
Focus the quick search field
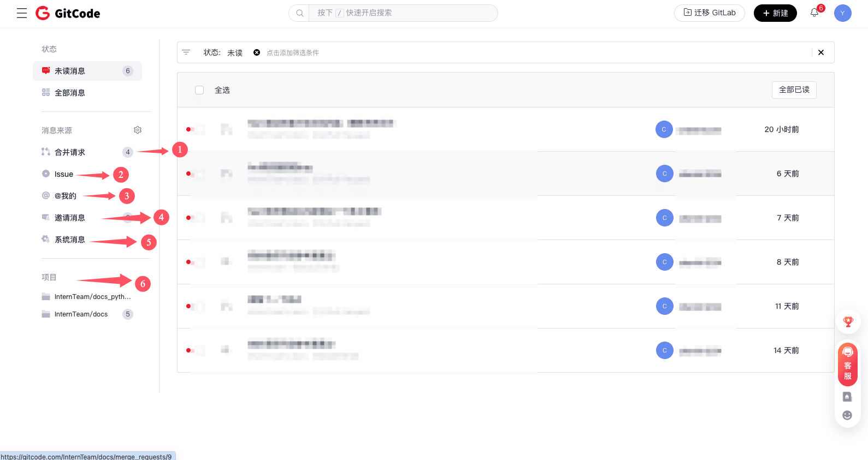point(402,13)
